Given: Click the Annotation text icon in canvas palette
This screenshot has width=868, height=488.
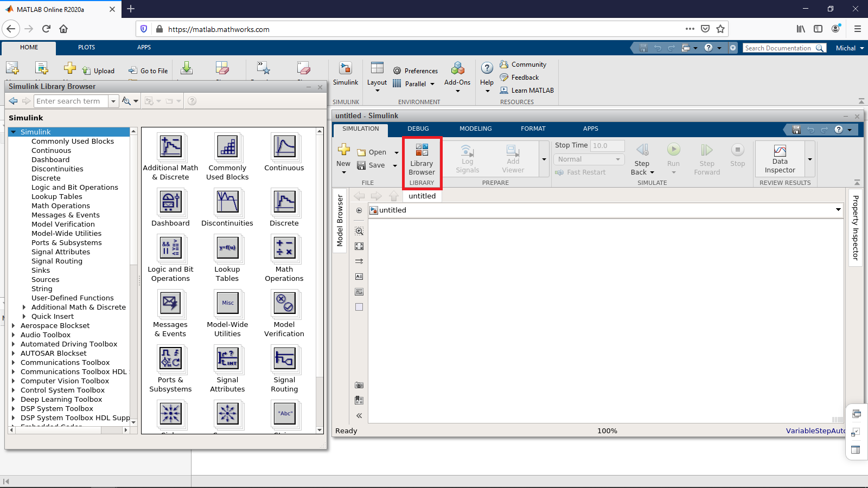Looking at the screenshot, I should (x=359, y=277).
